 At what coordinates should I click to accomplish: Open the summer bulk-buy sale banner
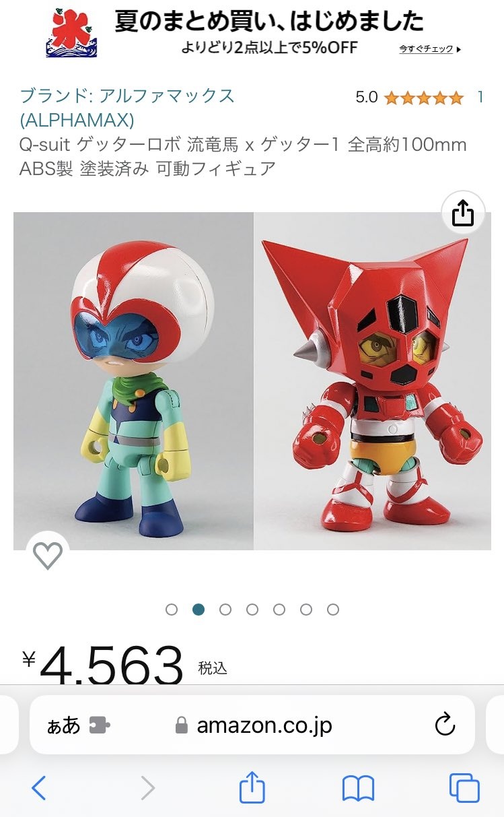click(252, 33)
